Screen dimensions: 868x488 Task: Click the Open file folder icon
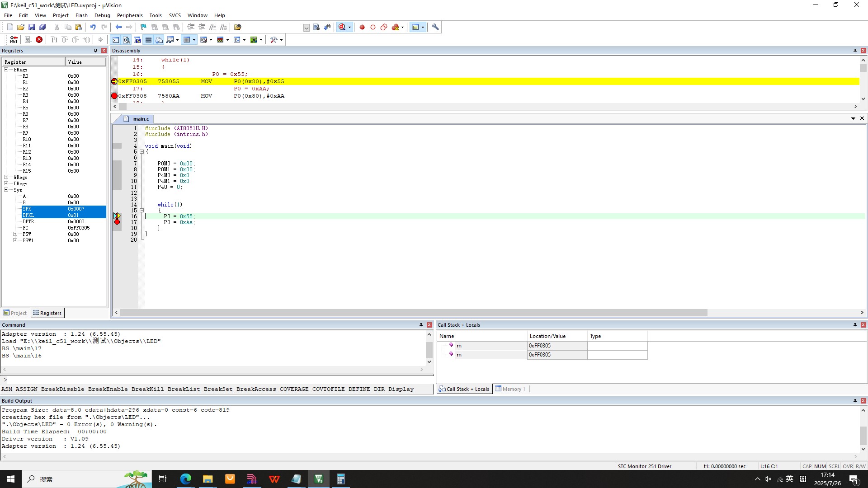21,27
